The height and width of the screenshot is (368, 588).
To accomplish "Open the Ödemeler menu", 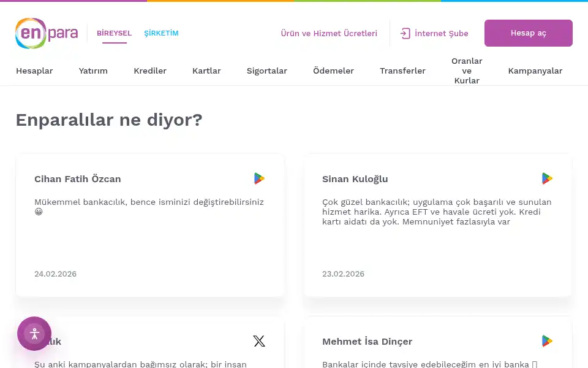I will (x=333, y=71).
